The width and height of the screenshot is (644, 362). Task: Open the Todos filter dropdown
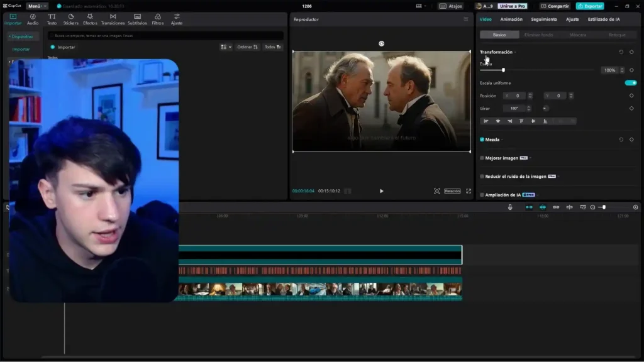click(271, 47)
